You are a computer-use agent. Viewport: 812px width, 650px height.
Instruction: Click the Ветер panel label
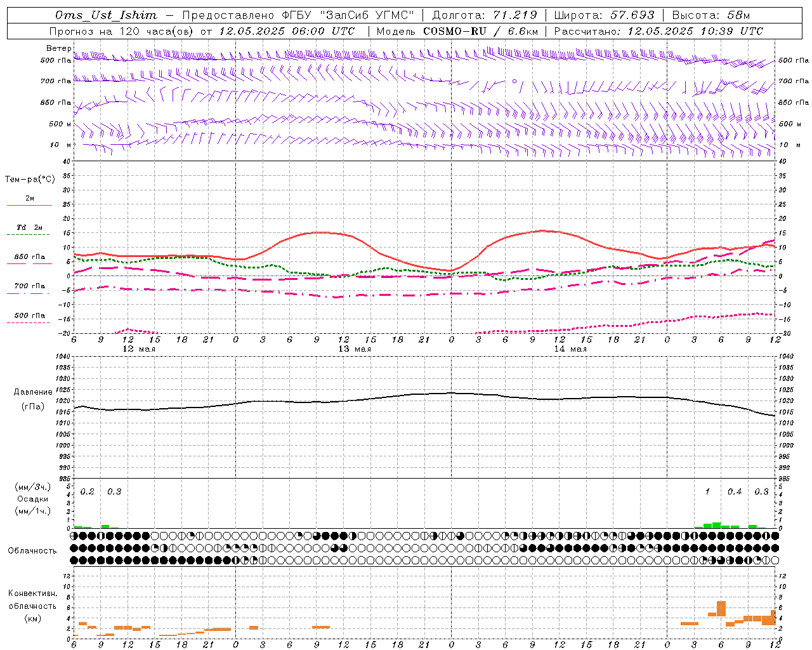pyautogui.click(x=58, y=48)
